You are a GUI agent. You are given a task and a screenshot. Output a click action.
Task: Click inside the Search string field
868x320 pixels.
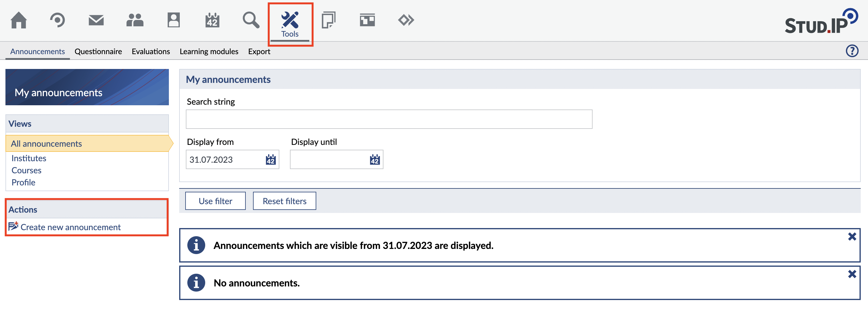point(389,119)
